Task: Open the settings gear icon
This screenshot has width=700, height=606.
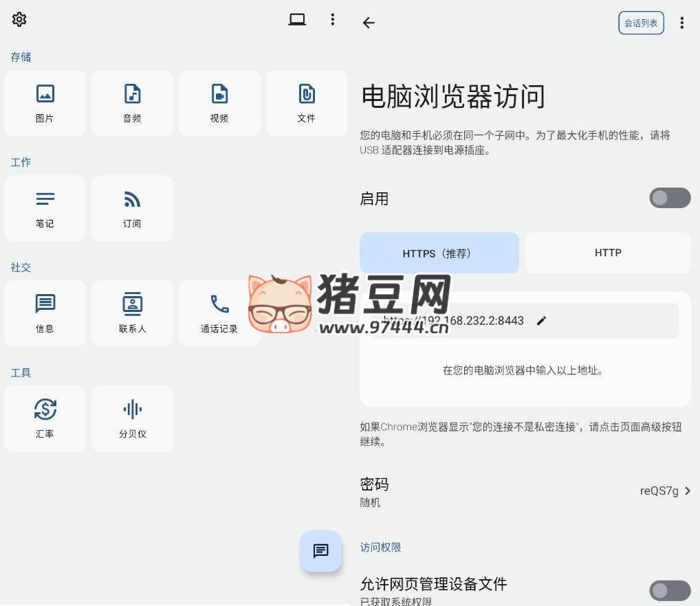Action: (19, 19)
